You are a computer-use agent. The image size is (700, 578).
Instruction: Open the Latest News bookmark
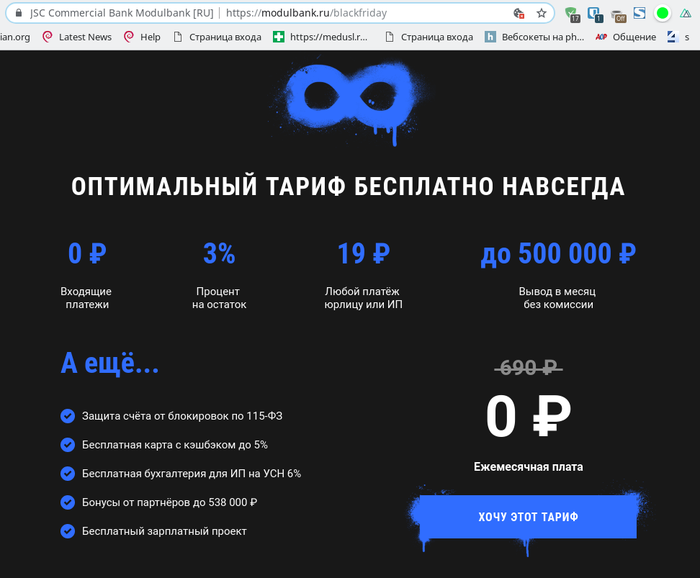(76, 37)
